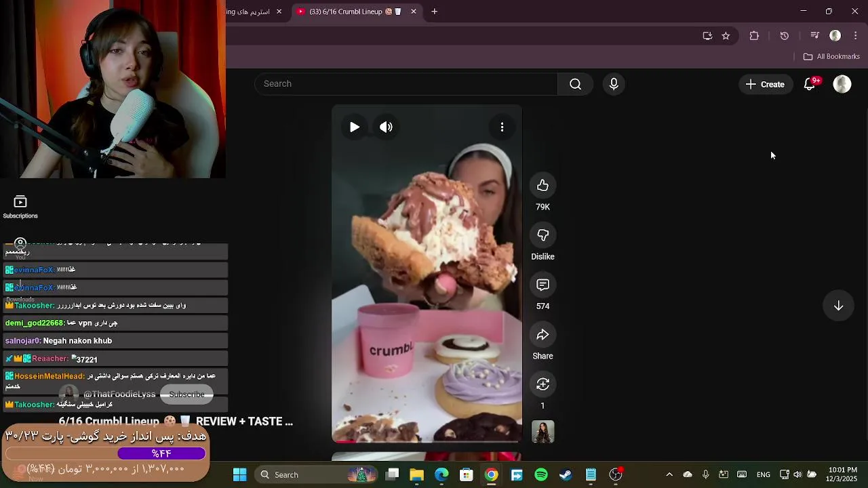Open the Create menu button
This screenshot has width=868, height=488.
(765, 84)
